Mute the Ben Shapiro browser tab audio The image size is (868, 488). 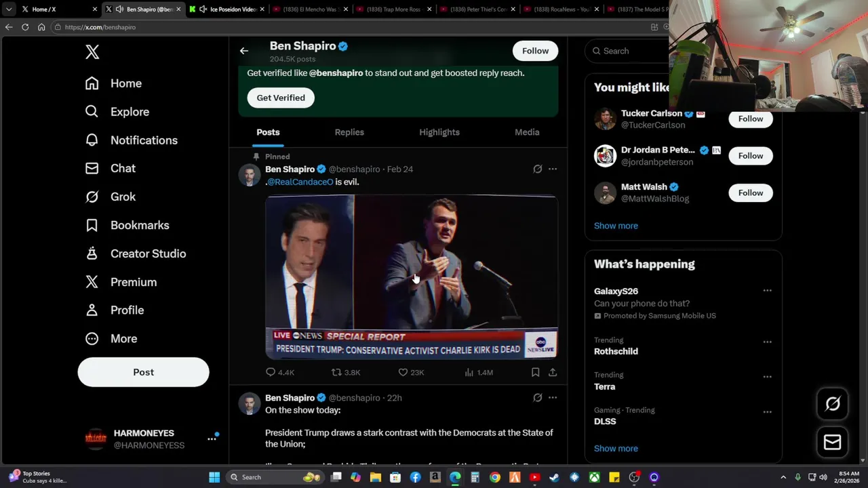click(x=119, y=9)
